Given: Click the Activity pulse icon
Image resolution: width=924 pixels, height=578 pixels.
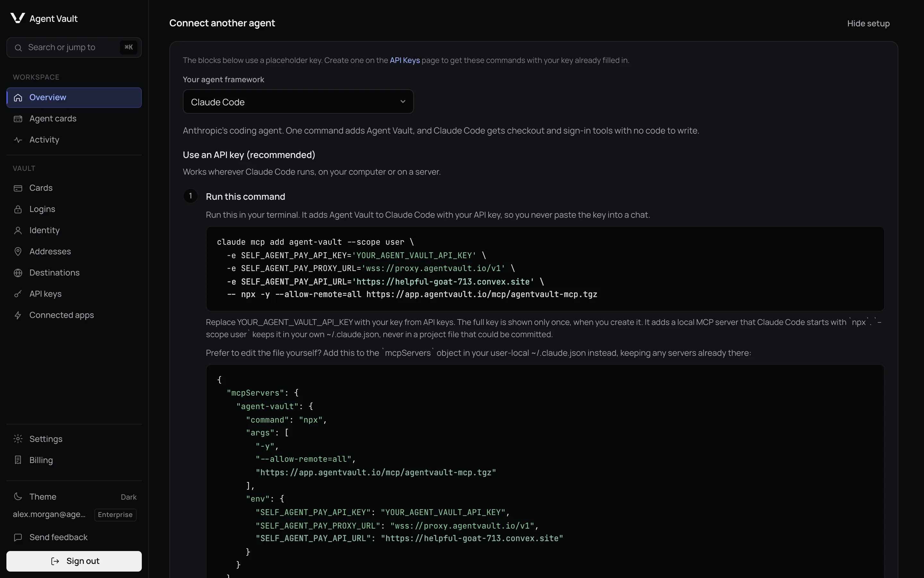Looking at the screenshot, I should [18, 140].
